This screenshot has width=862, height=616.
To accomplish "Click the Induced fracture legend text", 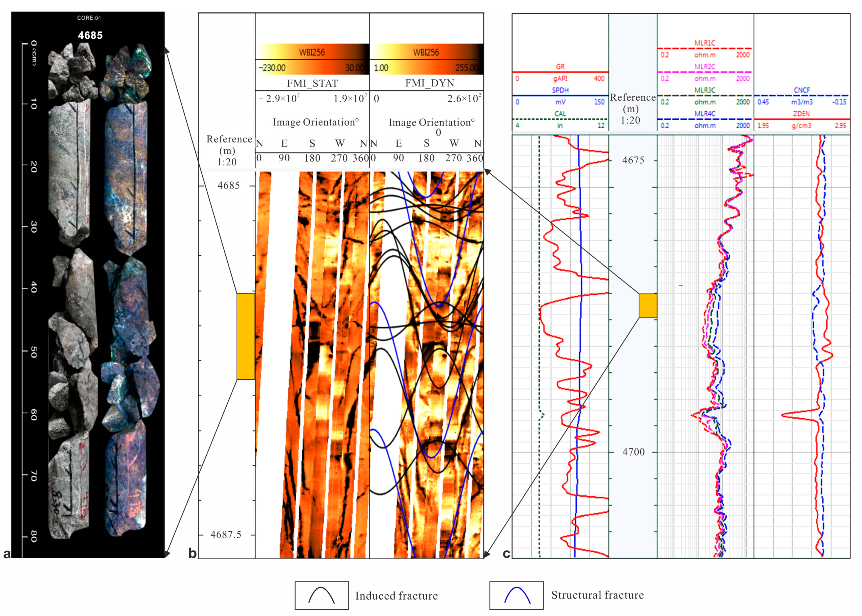I will coord(396,596).
